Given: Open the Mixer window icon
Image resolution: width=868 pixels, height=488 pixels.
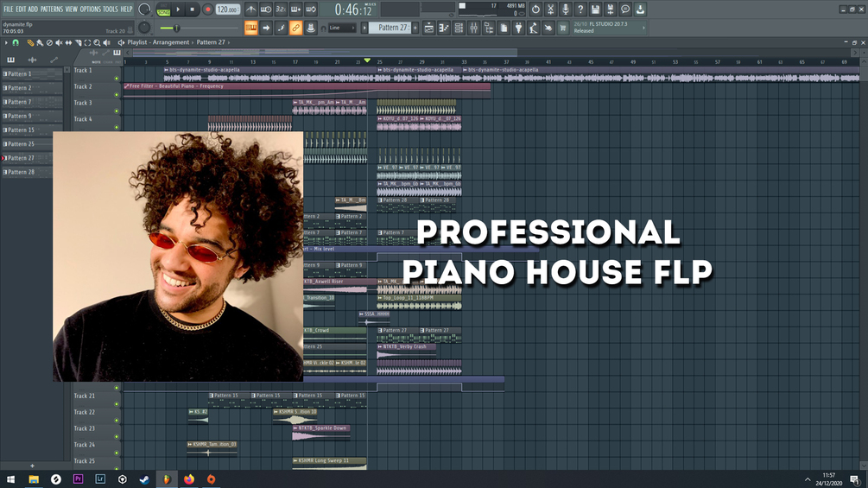Looking at the screenshot, I should 474,28.
